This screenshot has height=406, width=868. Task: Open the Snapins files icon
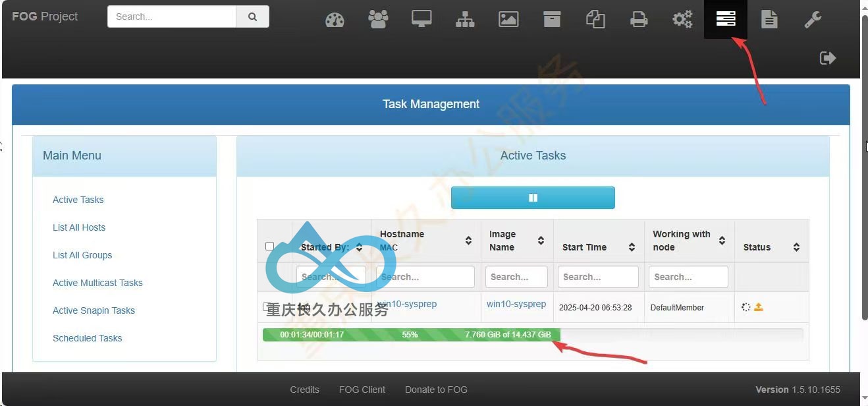click(x=595, y=19)
